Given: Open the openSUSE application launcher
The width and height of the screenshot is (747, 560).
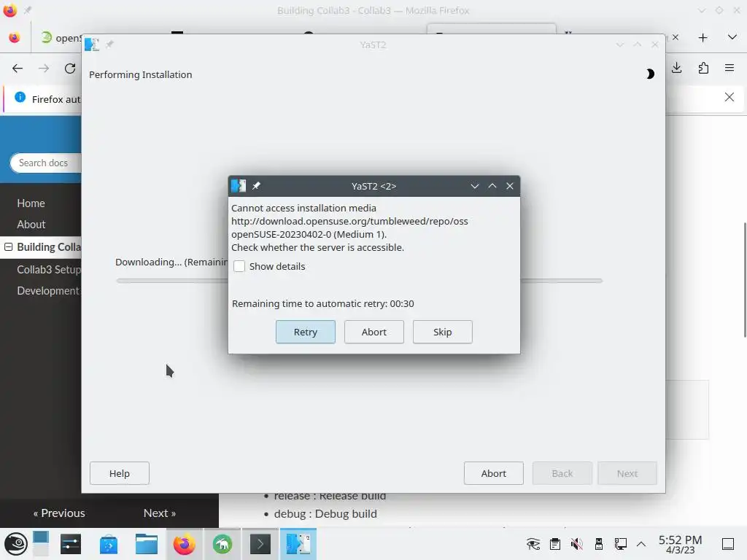Looking at the screenshot, I should [x=15, y=544].
